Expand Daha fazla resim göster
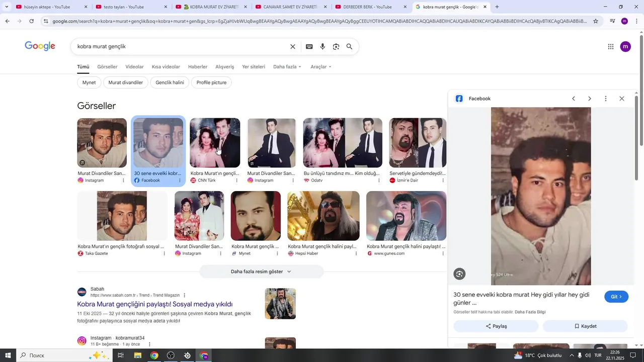This screenshot has height=362, width=644. 261,271
